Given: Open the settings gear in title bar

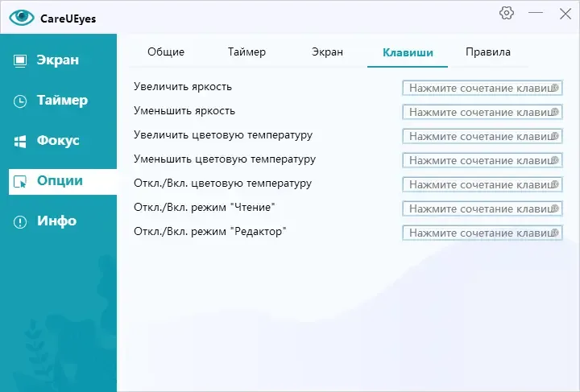Looking at the screenshot, I should pos(507,14).
